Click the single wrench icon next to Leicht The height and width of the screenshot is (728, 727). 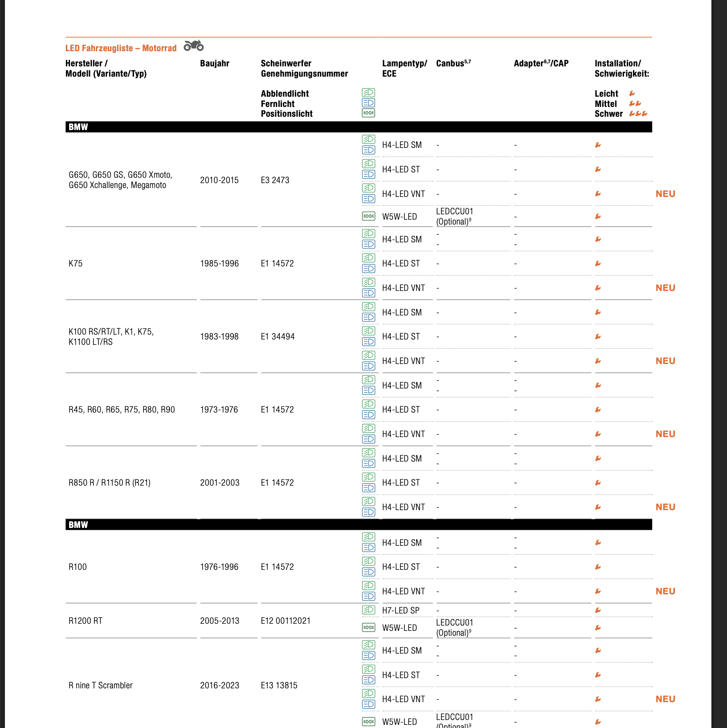click(632, 94)
